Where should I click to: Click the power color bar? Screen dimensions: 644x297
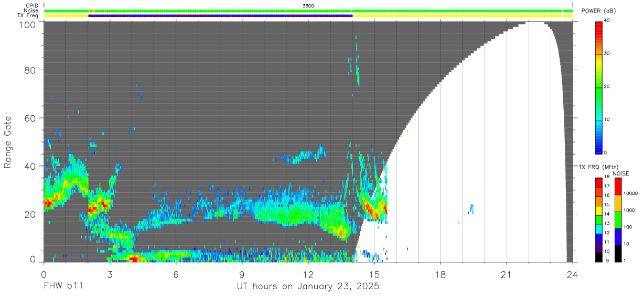(599, 87)
